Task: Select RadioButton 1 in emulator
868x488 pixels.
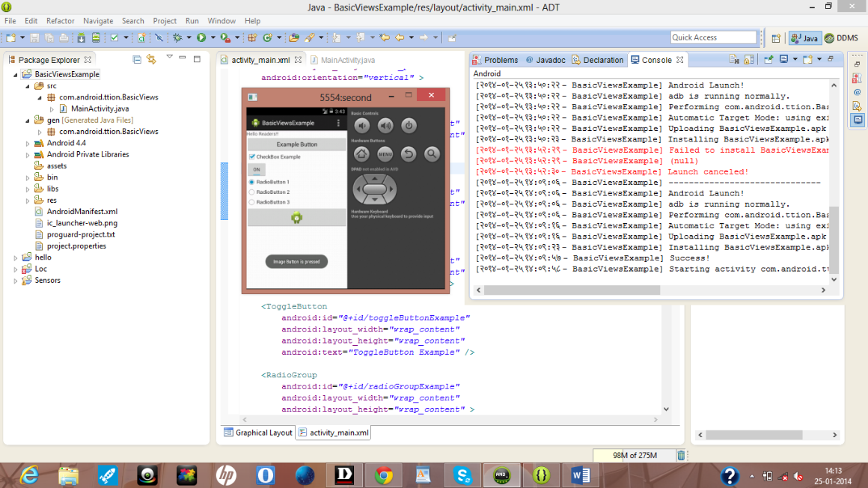Action: (252, 182)
